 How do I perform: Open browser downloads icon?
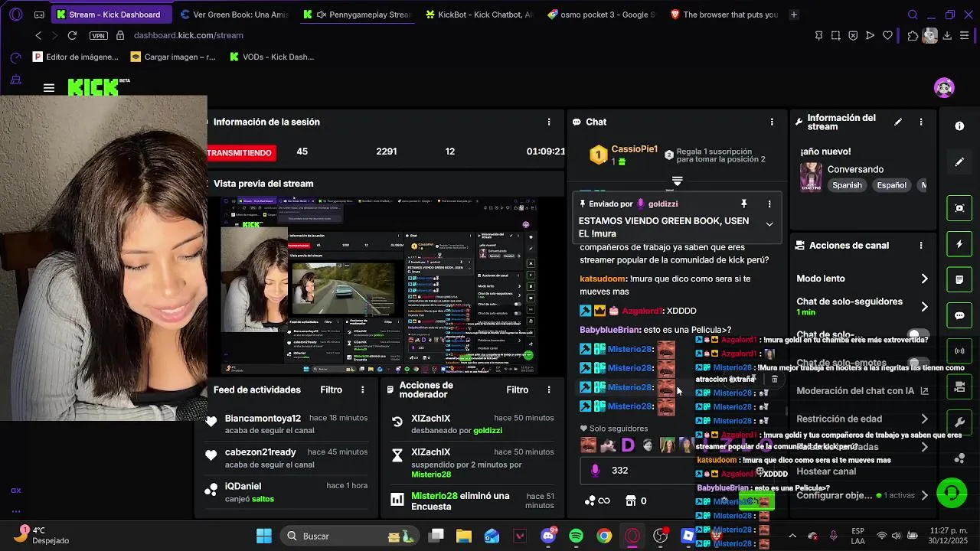click(x=947, y=35)
